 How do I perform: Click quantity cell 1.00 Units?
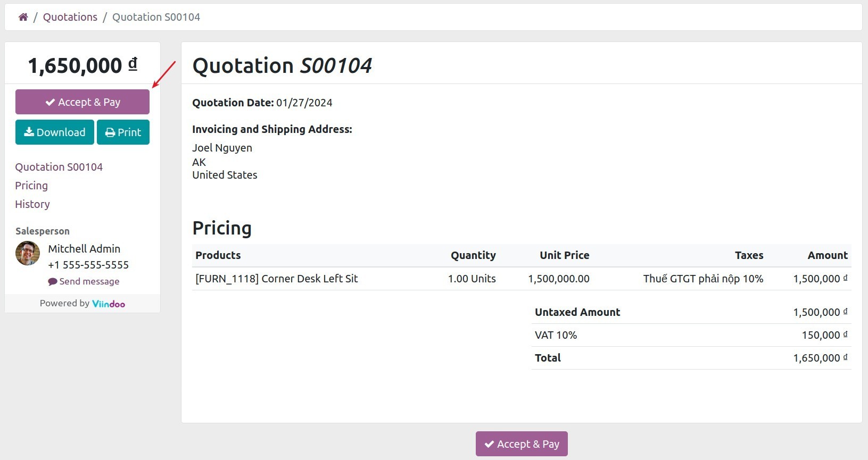coord(472,279)
